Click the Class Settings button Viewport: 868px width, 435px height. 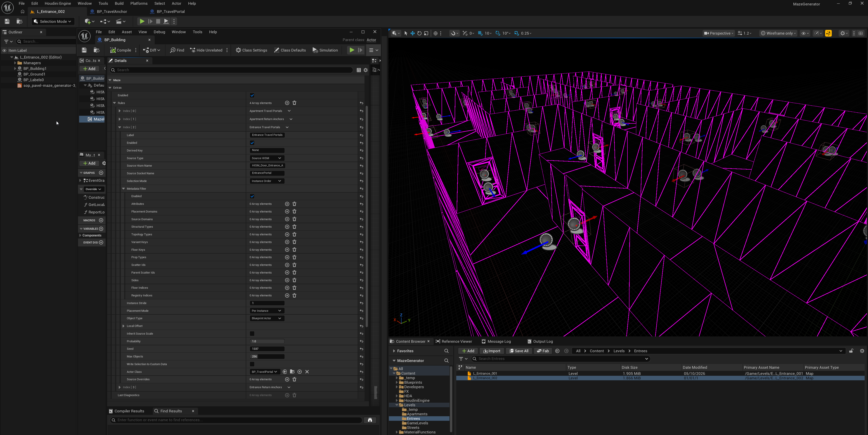coord(251,50)
